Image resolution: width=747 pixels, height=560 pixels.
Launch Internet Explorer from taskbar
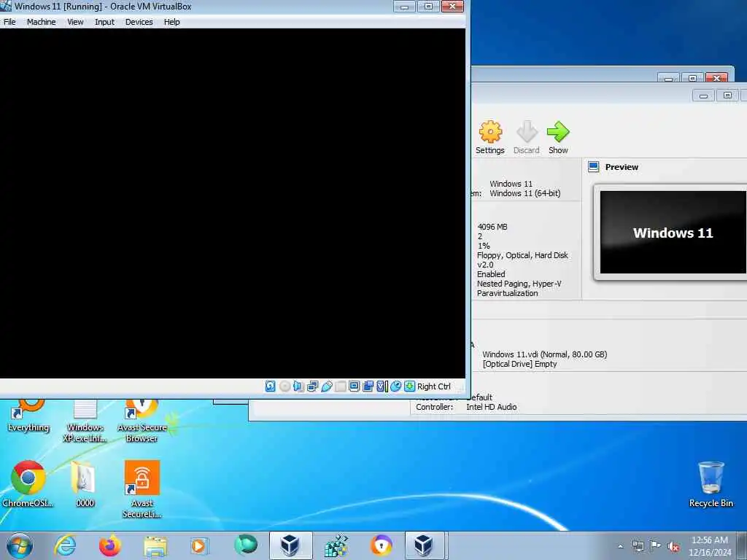click(x=65, y=545)
